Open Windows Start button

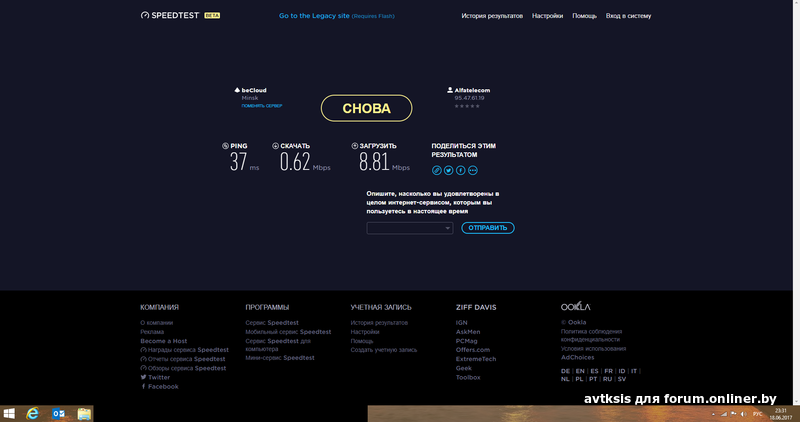9,414
